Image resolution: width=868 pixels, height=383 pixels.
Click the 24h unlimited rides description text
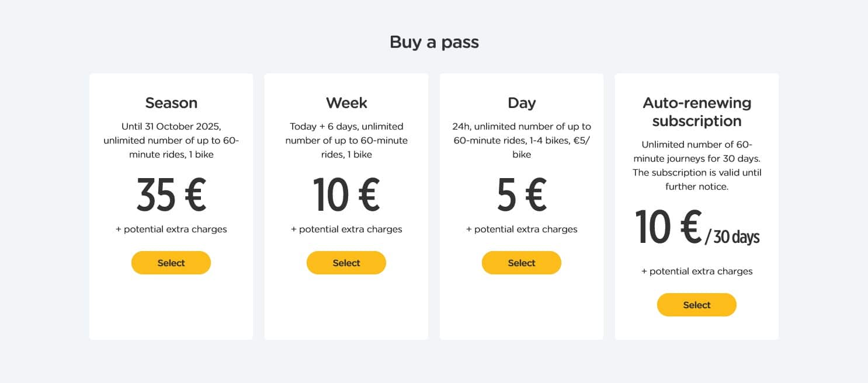click(x=522, y=140)
